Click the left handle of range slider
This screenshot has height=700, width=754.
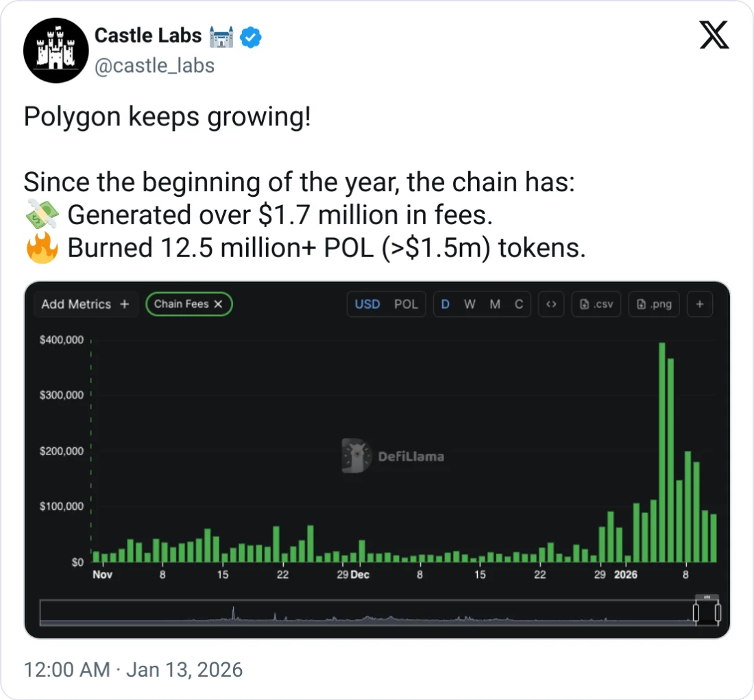tap(695, 612)
